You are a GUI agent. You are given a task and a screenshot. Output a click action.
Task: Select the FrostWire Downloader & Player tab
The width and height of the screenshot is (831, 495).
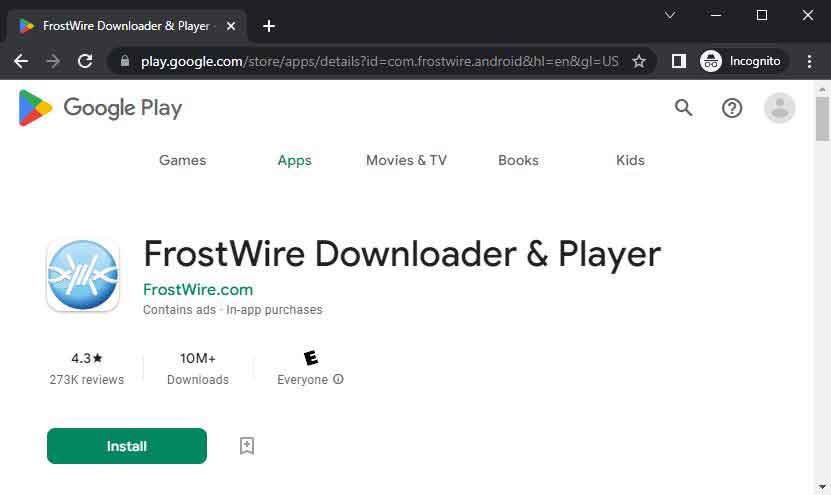pos(126,26)
